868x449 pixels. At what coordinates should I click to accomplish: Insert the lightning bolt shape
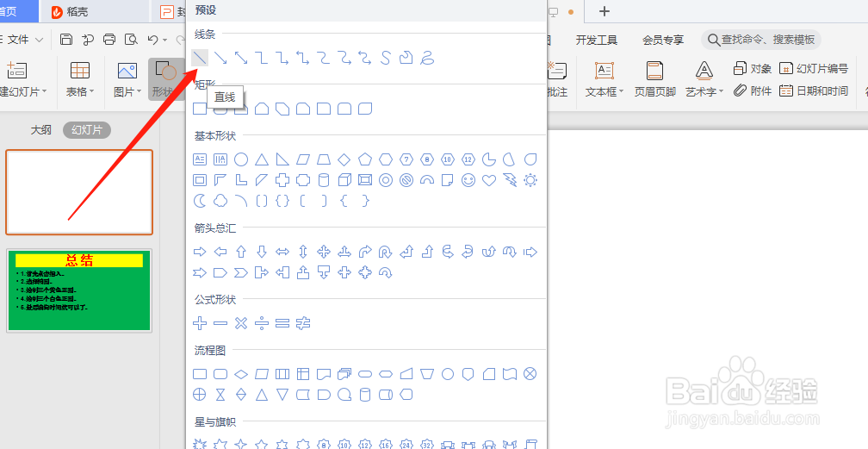point(509,180)
